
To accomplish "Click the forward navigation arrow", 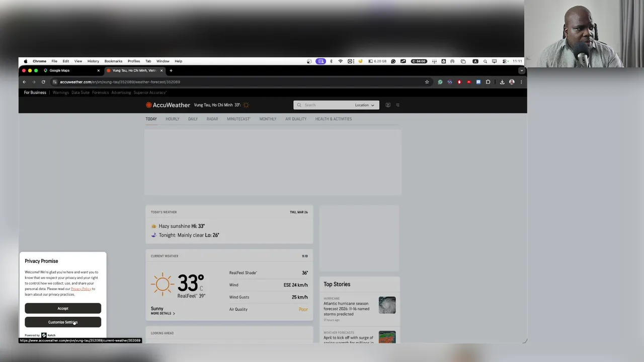I will click(34, 82).
